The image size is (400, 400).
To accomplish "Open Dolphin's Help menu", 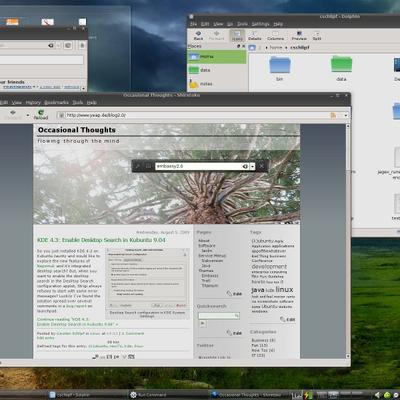I will [278, 24].
